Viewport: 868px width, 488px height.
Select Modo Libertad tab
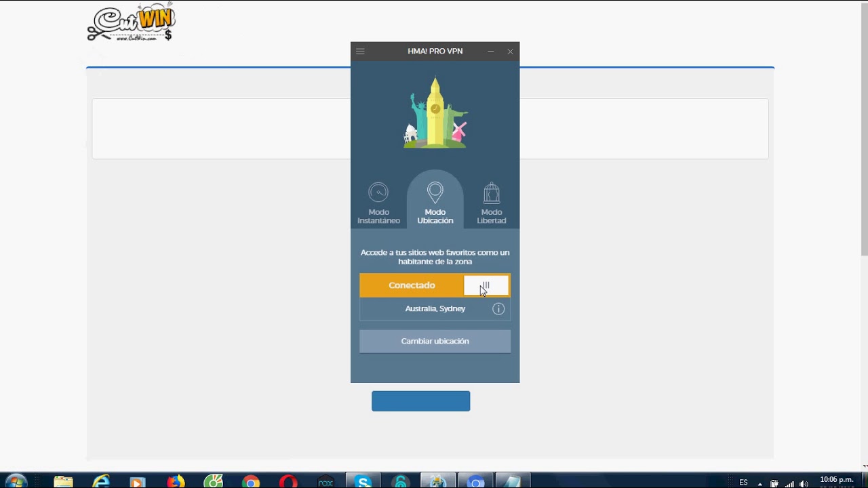point(492,203)
